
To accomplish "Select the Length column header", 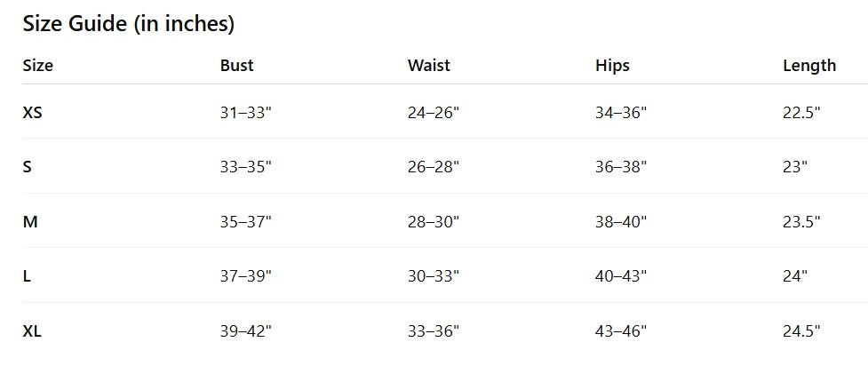I will coord(808,65).
